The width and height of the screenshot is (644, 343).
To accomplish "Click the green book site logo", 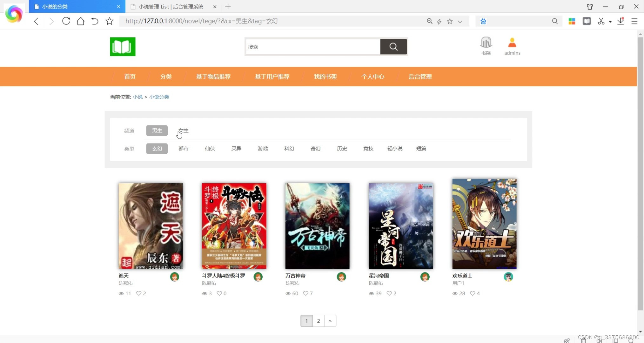I will point(123,47).
